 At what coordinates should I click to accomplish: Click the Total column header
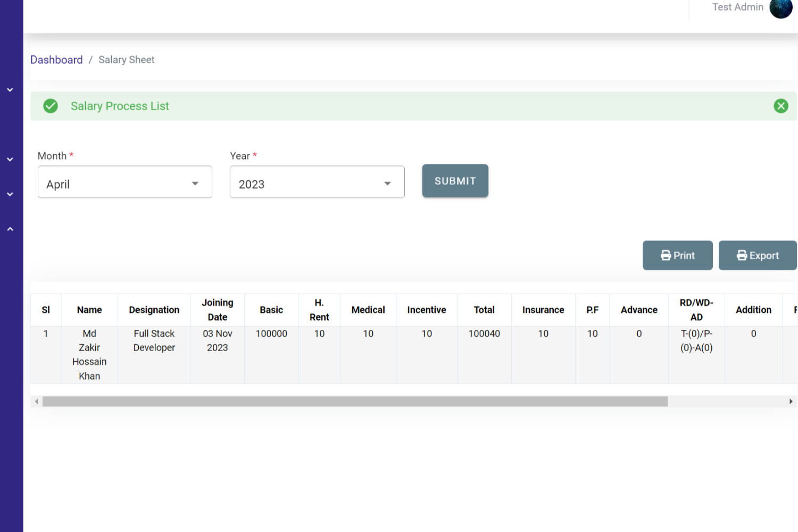point(484,310)
